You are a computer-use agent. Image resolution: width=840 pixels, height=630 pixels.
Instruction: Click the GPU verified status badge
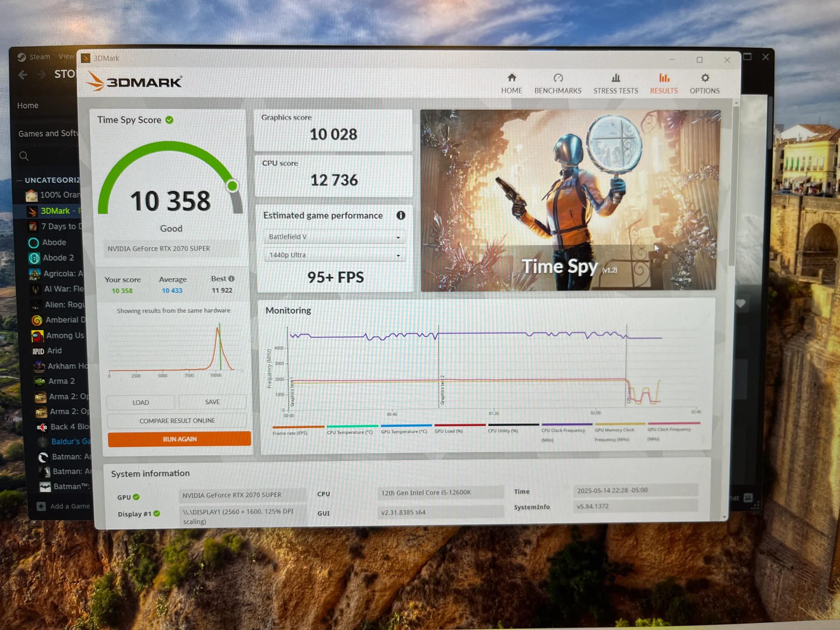click(136, 497)
